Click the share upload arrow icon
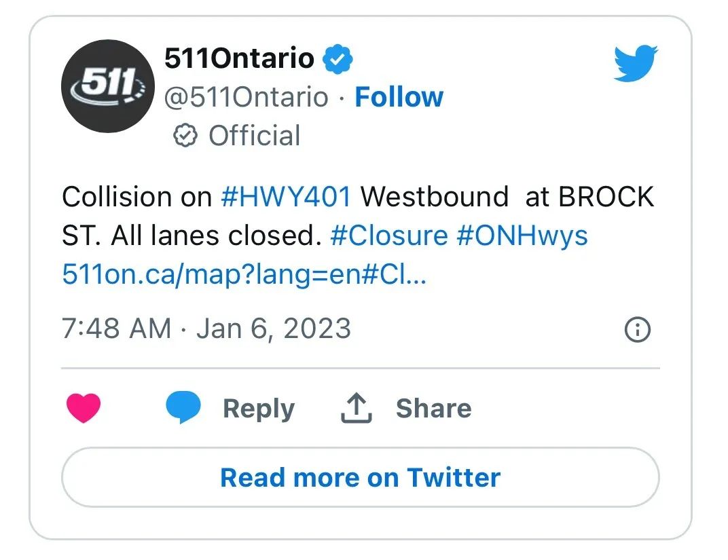Image resolution: width=728 pixels, height=560 pixels. click(356, 408)
